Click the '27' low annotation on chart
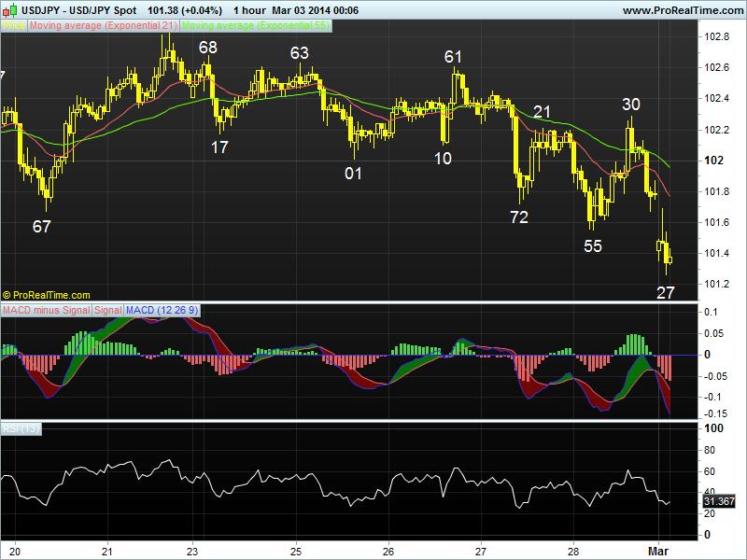The image size is (747, 560). [666, 292]
